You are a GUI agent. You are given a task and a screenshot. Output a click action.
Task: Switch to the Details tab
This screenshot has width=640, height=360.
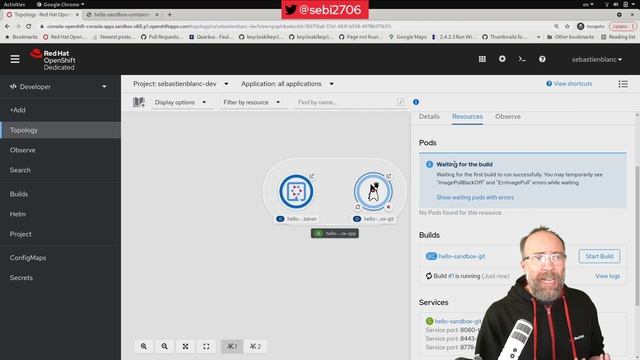tap(429, 117)
